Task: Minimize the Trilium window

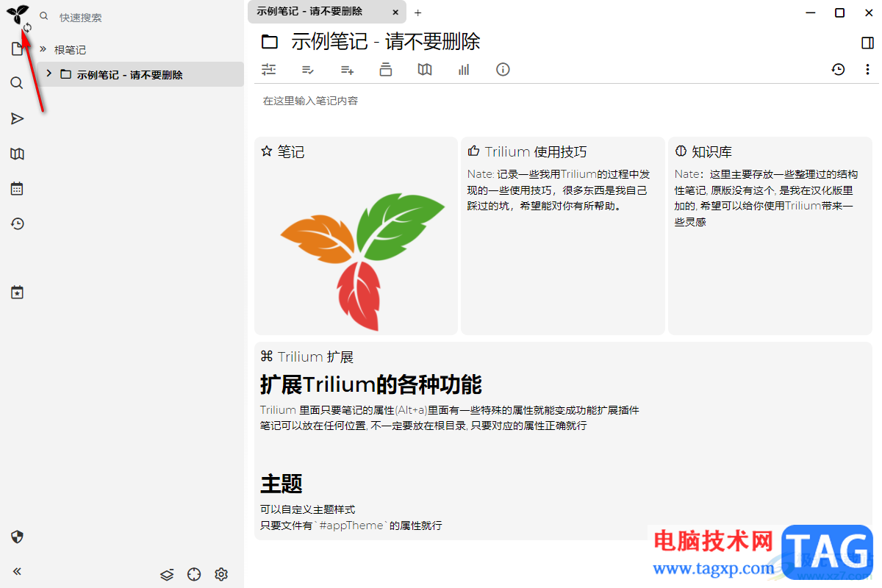Action: coord(811,12)
